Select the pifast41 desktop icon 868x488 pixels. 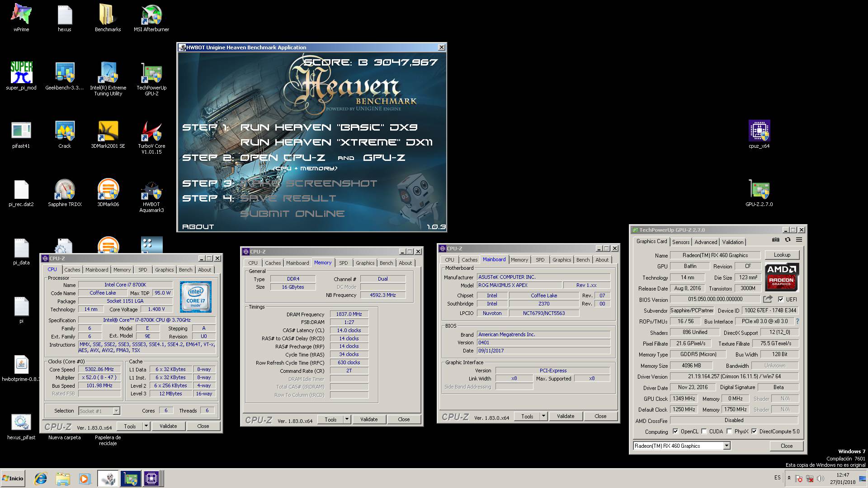point(21,135)
